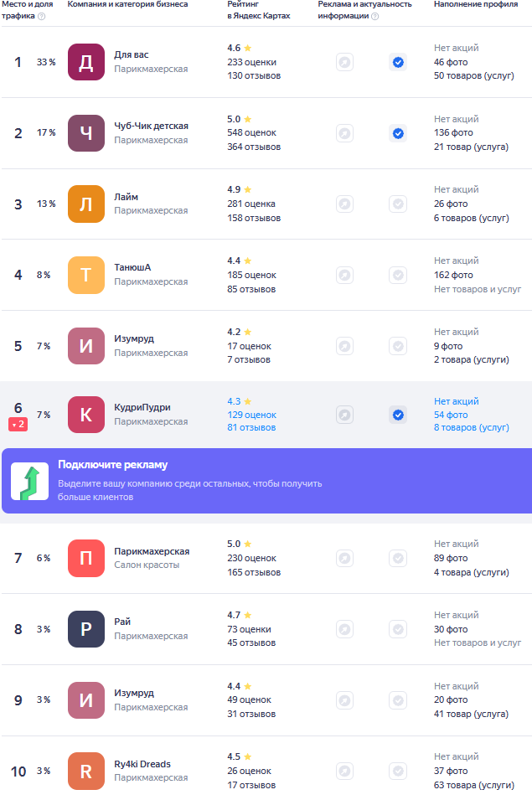
Task: Click the 'Наполнение профиля' column header
Action: coord(475,5)
